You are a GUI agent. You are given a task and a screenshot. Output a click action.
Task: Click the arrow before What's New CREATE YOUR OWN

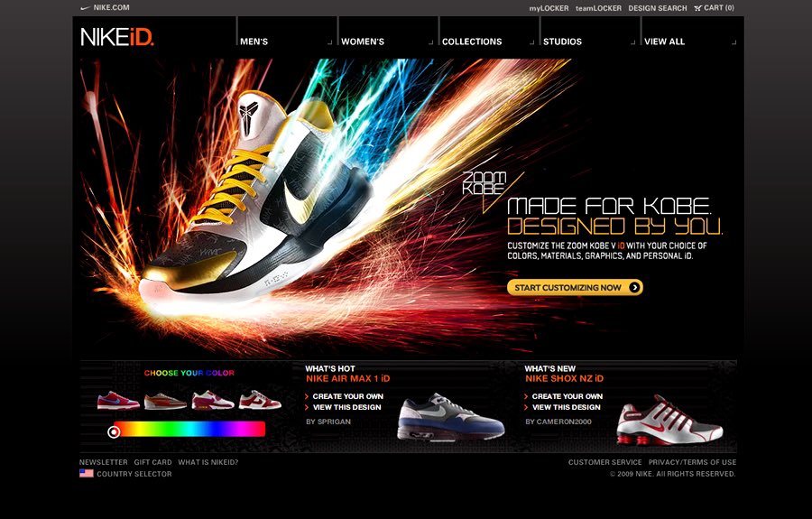527,396
